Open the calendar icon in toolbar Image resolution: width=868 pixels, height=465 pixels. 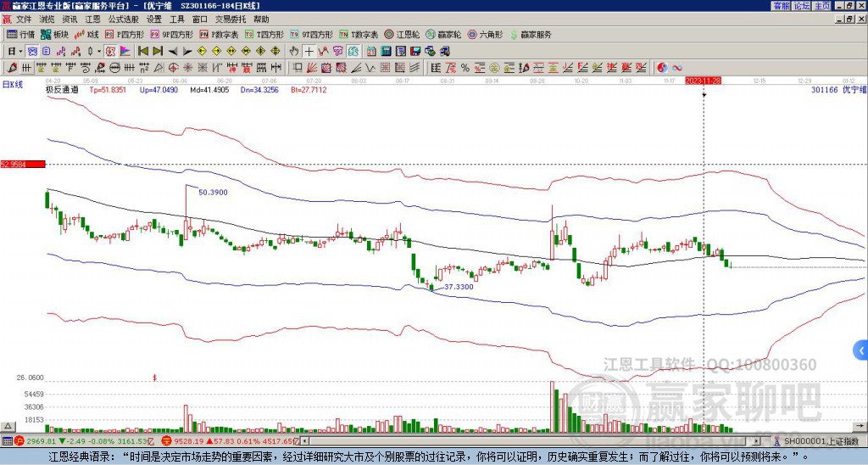pyautogui.click(x=371, y=52)
